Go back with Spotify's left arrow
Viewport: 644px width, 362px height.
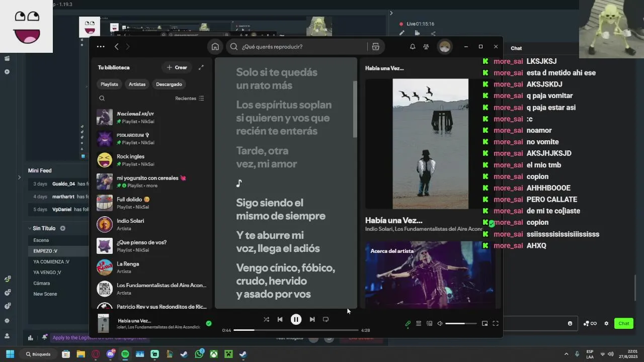pos(116,47)
